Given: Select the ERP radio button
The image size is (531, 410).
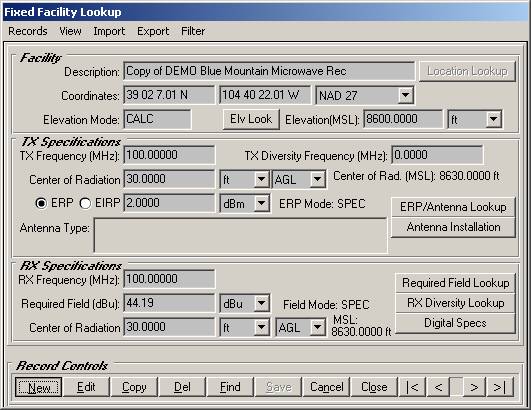Looking at the screenshot, I should click(41, 203).
